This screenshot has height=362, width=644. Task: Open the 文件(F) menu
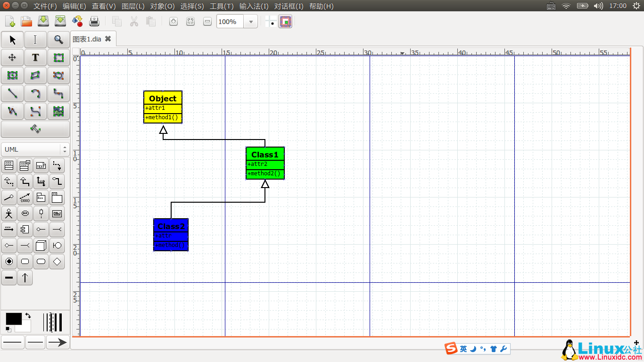(x=45, y=6)
